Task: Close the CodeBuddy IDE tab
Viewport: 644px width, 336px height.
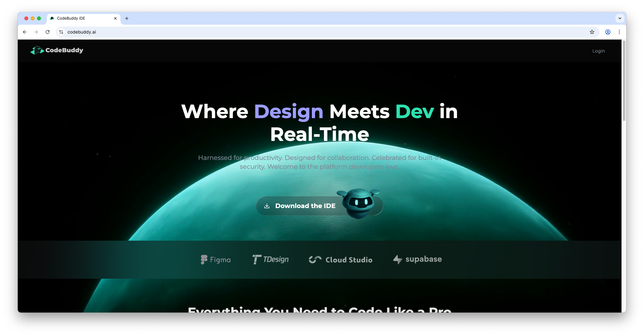Action: pyautogui.click(x=115, y=18)
